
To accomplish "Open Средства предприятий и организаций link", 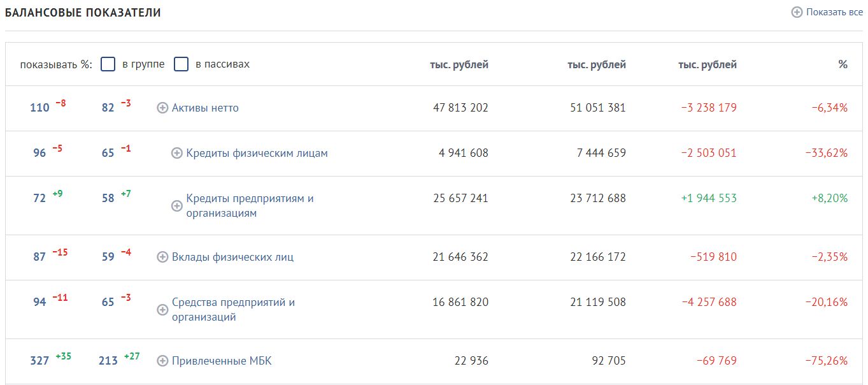I will point(233,309).
